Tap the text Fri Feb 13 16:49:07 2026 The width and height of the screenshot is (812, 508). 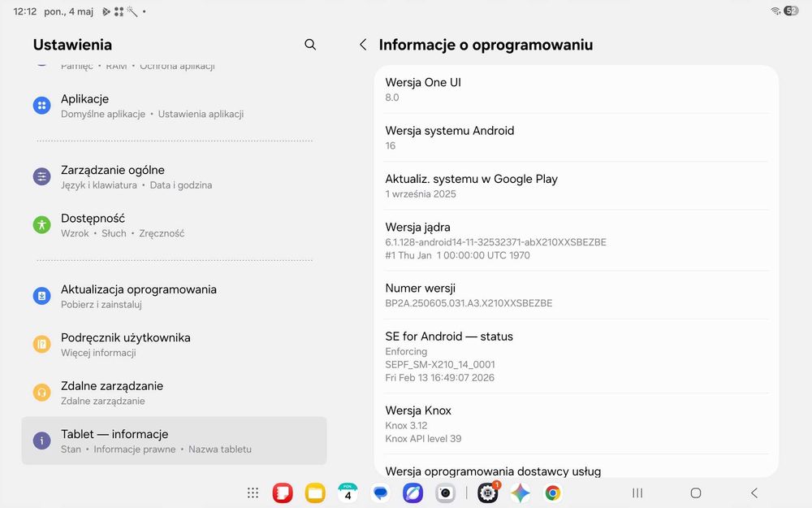439,377
